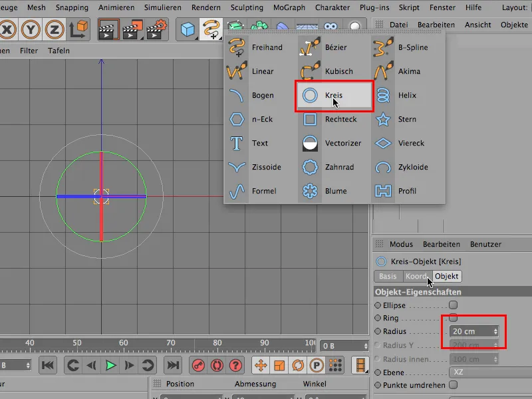
Task: Open render to picture viewer
Action: click(132, 29)
